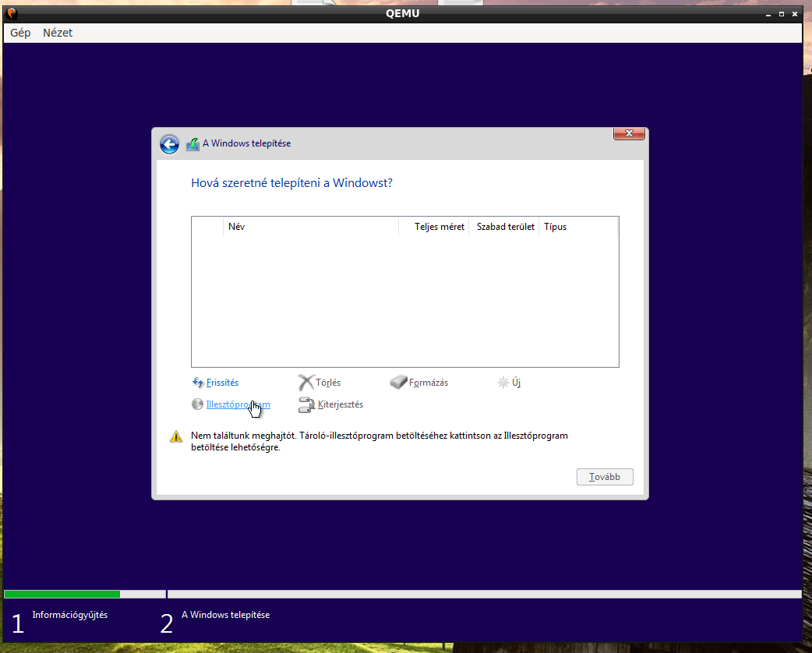Click the Formázás eraser icon

click(398, 382)
